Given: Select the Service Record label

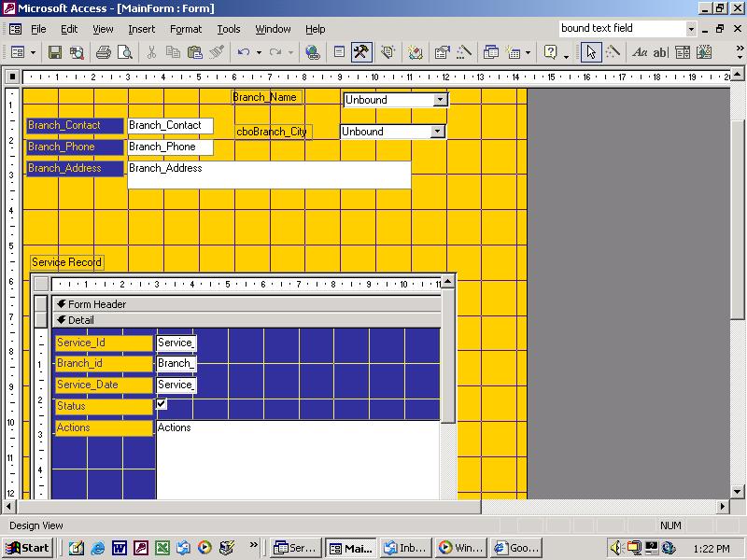Looking at the screenshot, I should (66, 262).
